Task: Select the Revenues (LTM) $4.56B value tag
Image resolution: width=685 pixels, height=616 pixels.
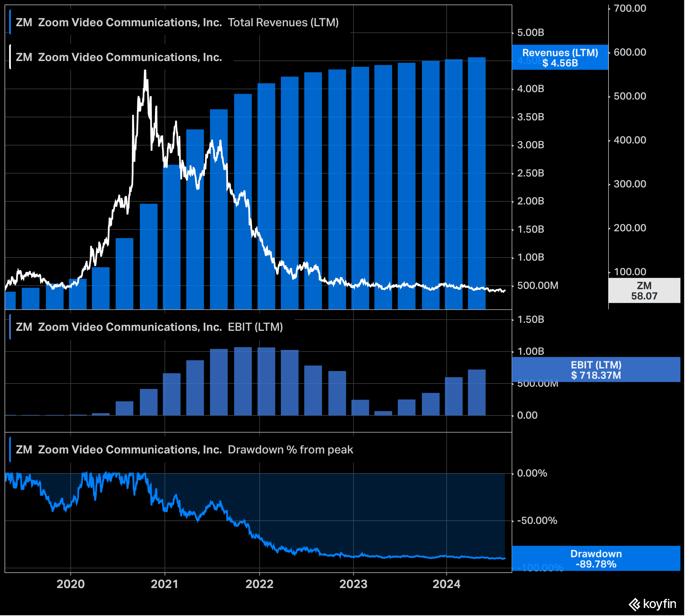Action: [560, 58]
